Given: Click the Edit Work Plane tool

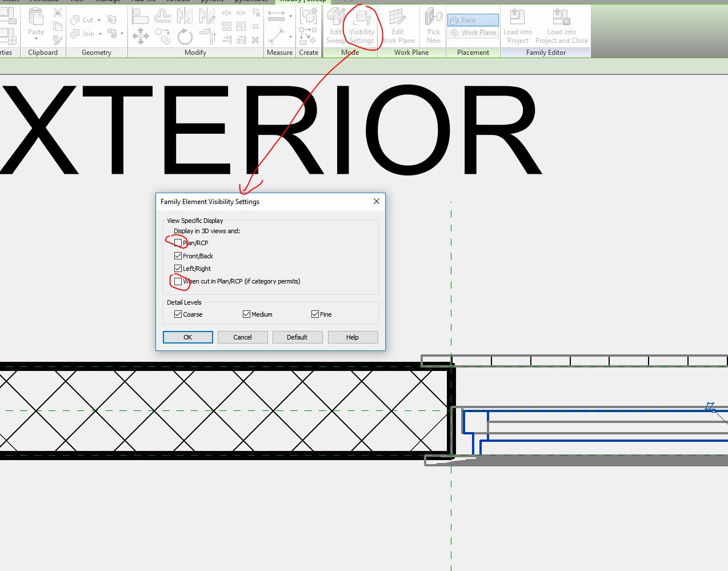Looking at the screenshot, I should click(x=398, y=26).
